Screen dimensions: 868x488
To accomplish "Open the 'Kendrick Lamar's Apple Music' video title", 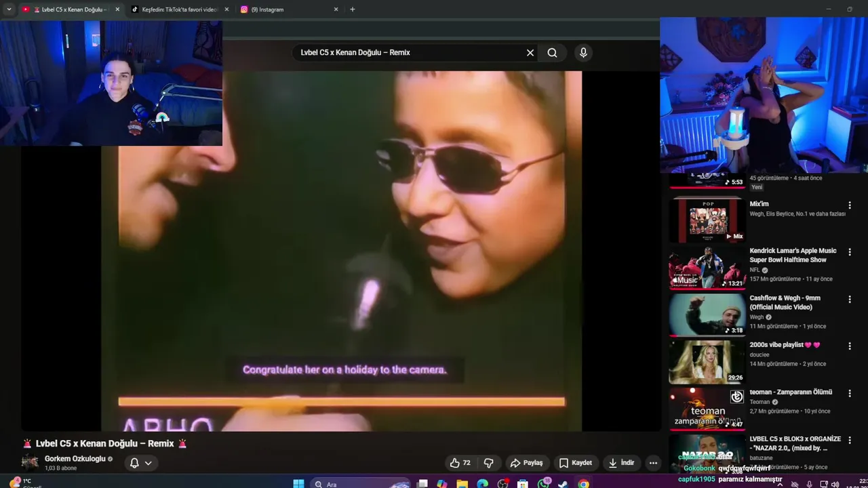I will tap(793, 256).
